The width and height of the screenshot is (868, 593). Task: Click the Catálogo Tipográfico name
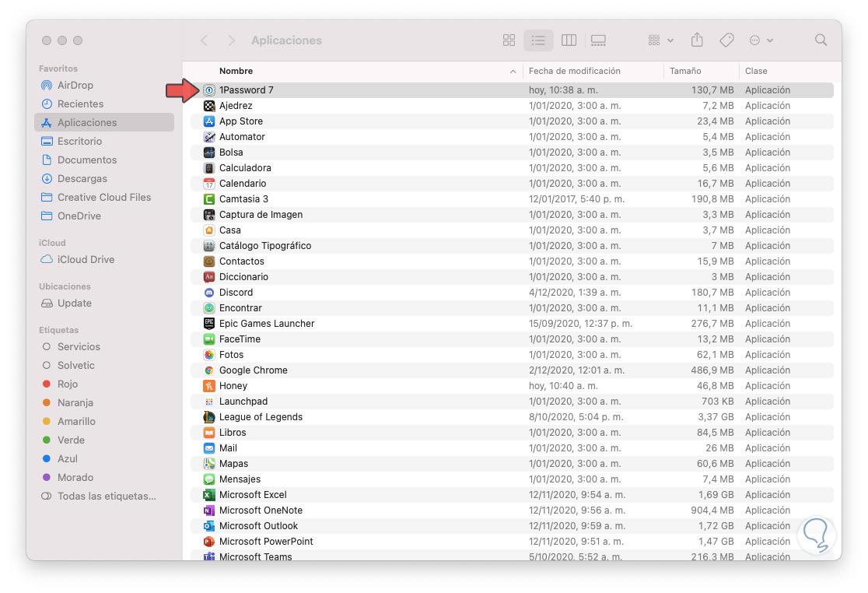(265, 246)
